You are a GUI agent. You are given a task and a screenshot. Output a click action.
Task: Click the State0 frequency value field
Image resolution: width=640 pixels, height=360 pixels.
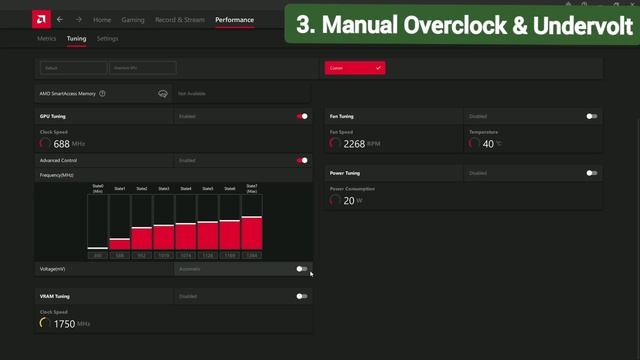tap(98, 256)
